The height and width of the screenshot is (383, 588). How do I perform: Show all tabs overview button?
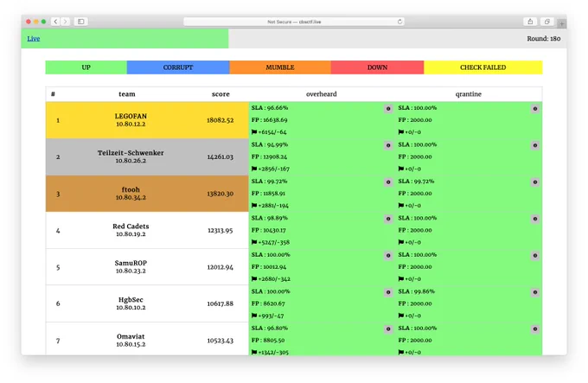click(547, 22)
